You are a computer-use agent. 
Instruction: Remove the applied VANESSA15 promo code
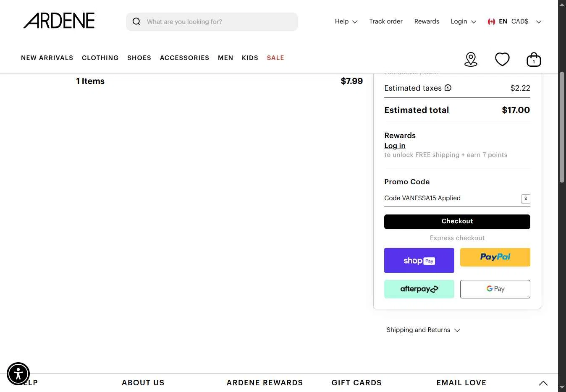526,199
